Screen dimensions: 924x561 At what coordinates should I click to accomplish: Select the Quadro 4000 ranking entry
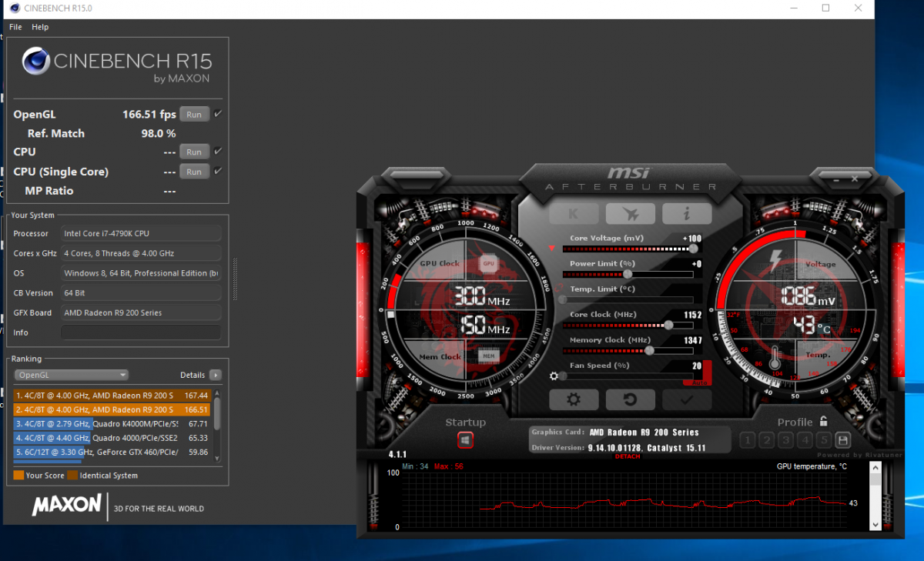pyautogui.click(x=112, y=438)
